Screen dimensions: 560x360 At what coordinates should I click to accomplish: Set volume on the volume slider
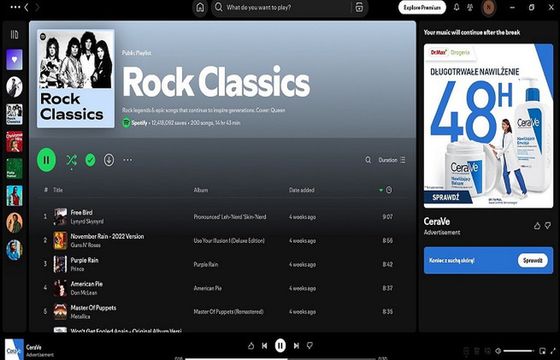click(519, 351)
